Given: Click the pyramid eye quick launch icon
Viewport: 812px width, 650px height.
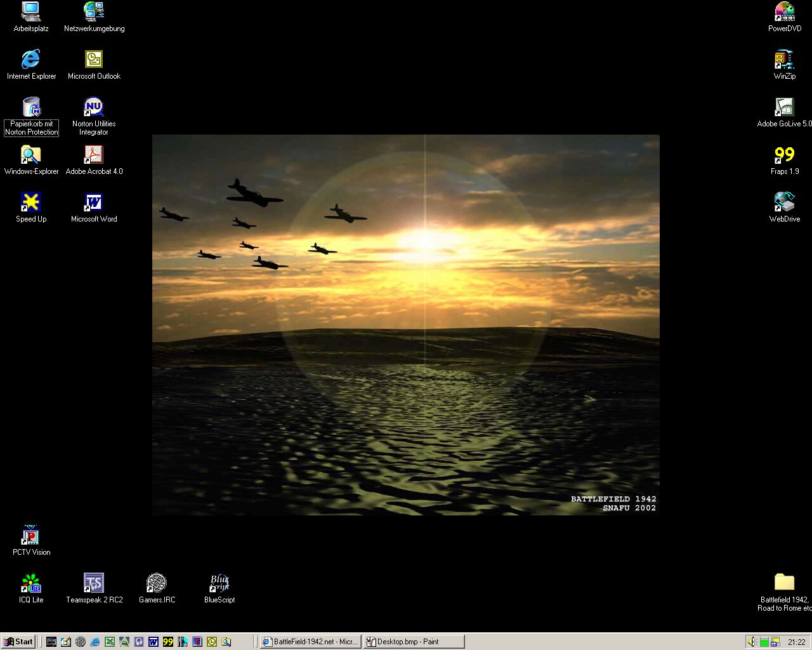Looking at the screenshot, I should (124, 642).
